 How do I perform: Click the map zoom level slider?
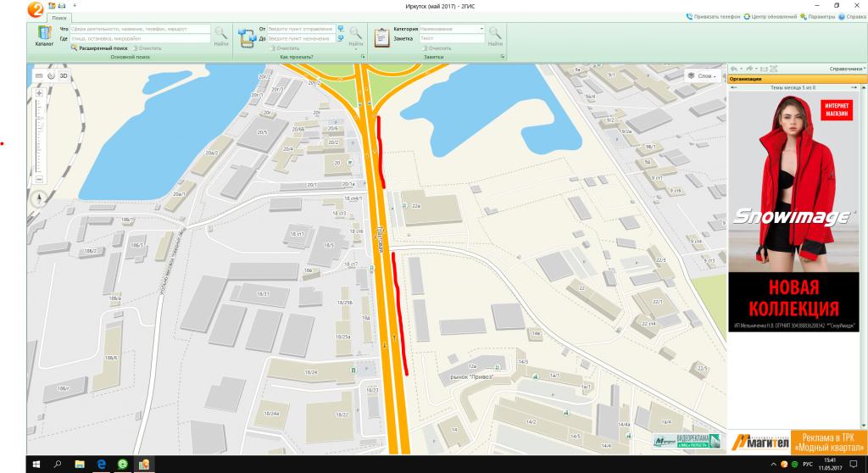coord(39,136)
